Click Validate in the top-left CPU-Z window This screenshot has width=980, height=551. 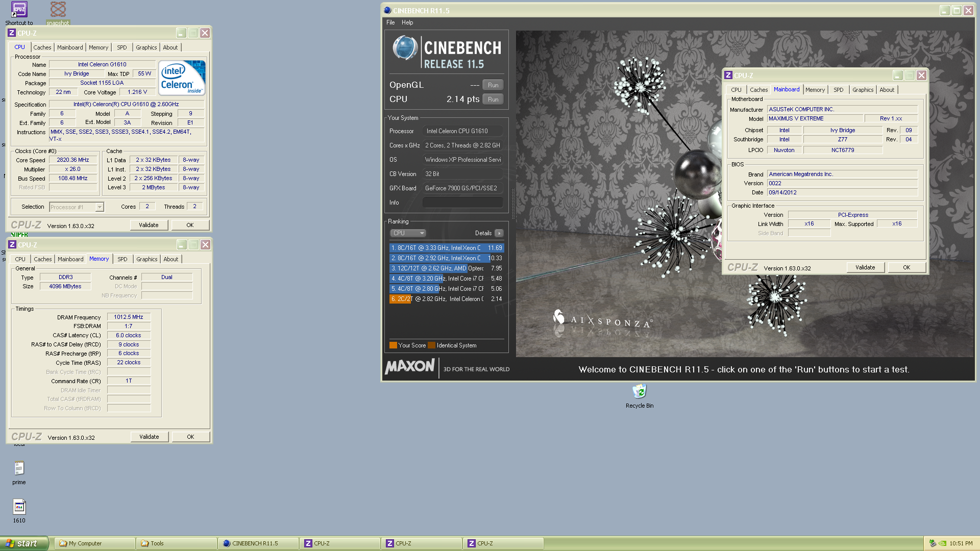click(149, 225)
